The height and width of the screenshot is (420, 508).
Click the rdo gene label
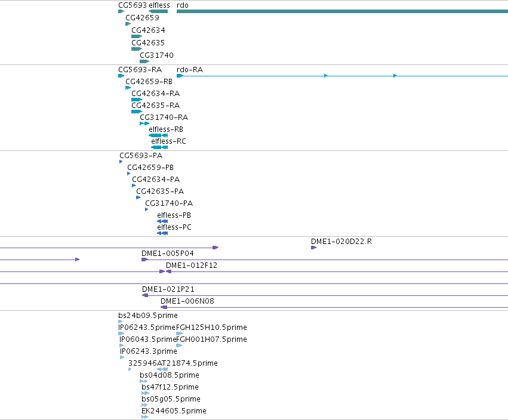tap(183, 5)
